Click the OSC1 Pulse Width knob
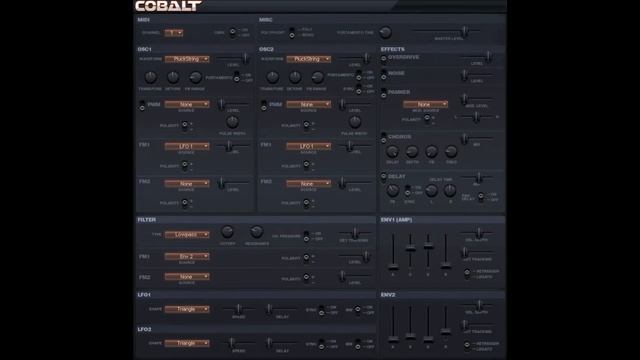Viewport: 640px width, 360px height. coord(232,122)
